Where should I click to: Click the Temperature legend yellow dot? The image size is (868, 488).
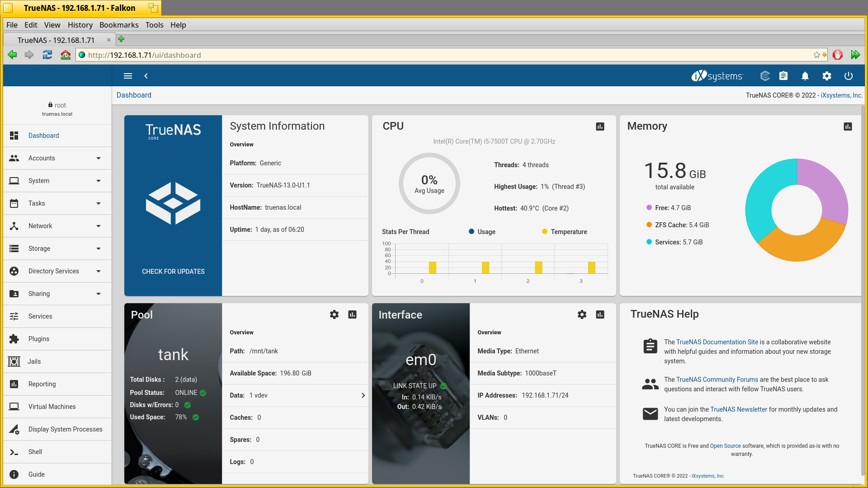pos(545,231)
